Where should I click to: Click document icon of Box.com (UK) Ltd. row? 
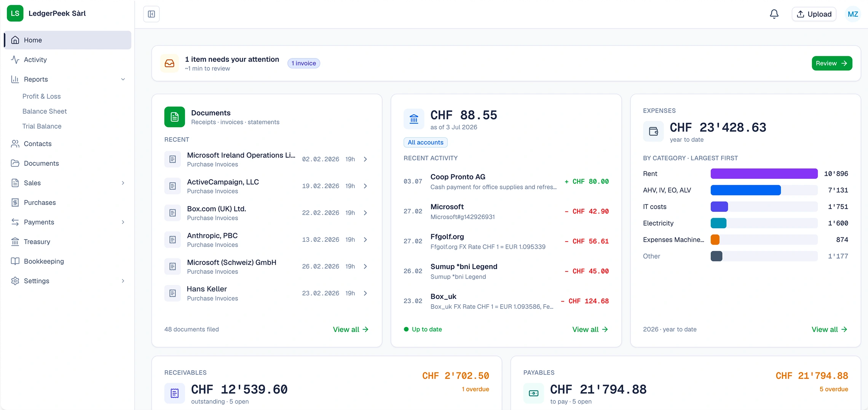pos(172,213)
